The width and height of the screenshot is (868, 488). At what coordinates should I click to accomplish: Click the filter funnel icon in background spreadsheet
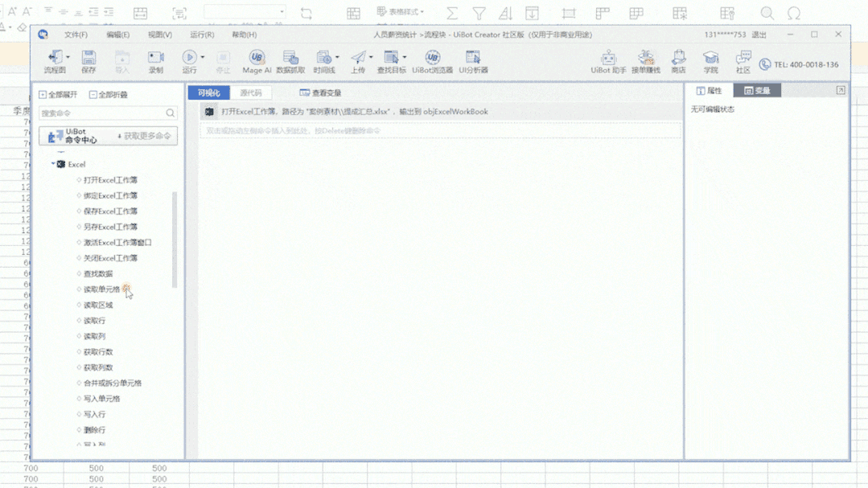pos(479,14)
